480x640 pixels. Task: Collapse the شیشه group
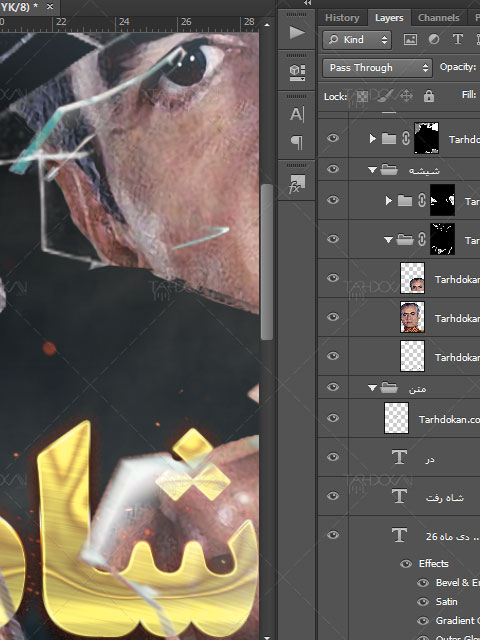(x=372, y=170)
